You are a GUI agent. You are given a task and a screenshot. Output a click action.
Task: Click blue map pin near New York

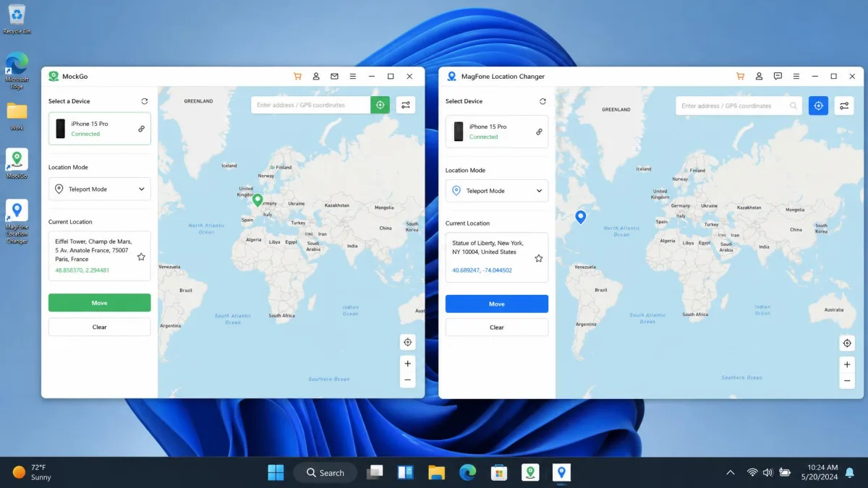click(x=580, y=217)
